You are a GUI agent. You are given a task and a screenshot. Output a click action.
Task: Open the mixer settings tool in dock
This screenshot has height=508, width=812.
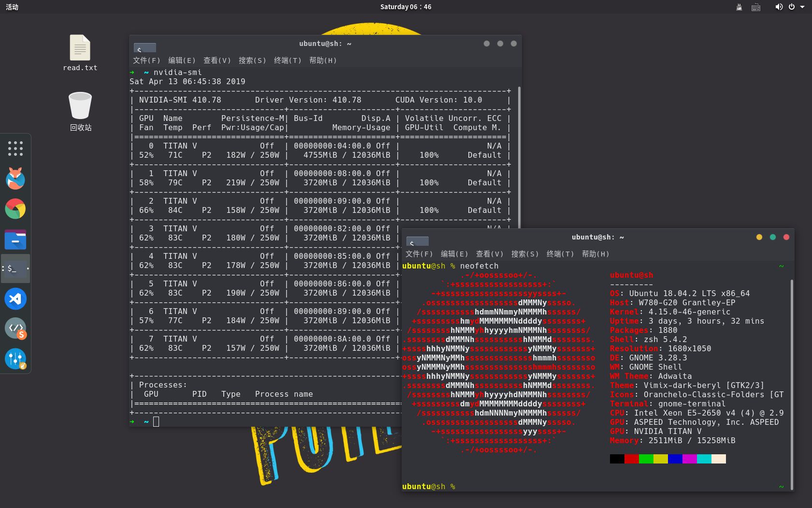(x=15, y=359)
